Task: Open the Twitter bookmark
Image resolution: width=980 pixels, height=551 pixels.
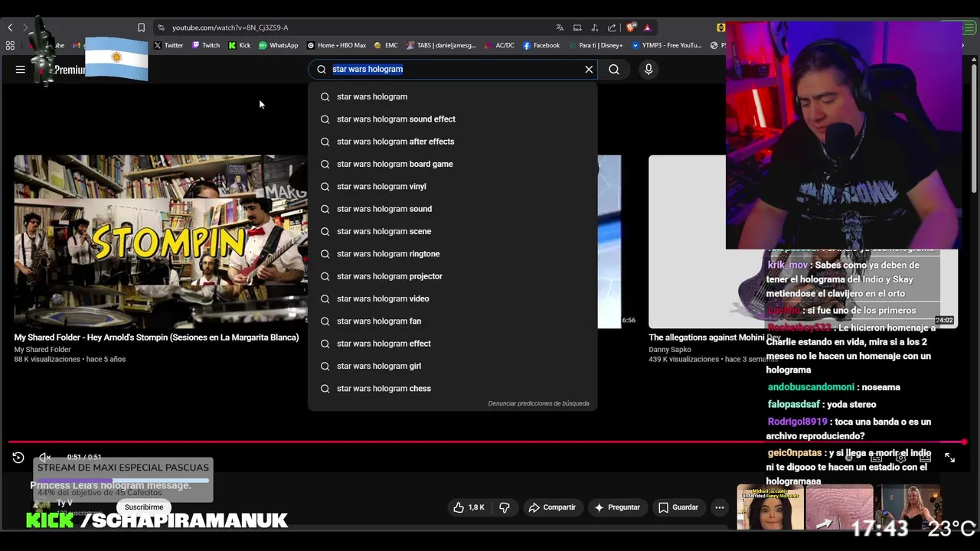Action: click(x=168, y=45)
